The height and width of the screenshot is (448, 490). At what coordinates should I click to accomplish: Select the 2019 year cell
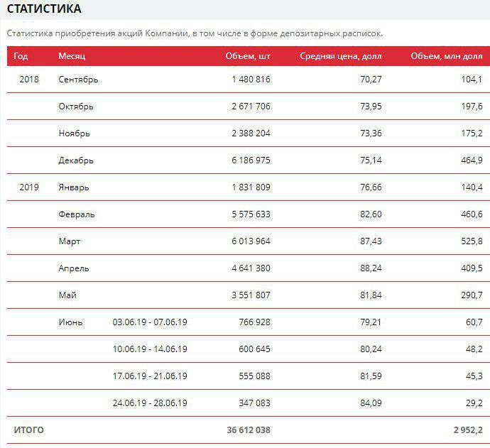click(29, 187)
